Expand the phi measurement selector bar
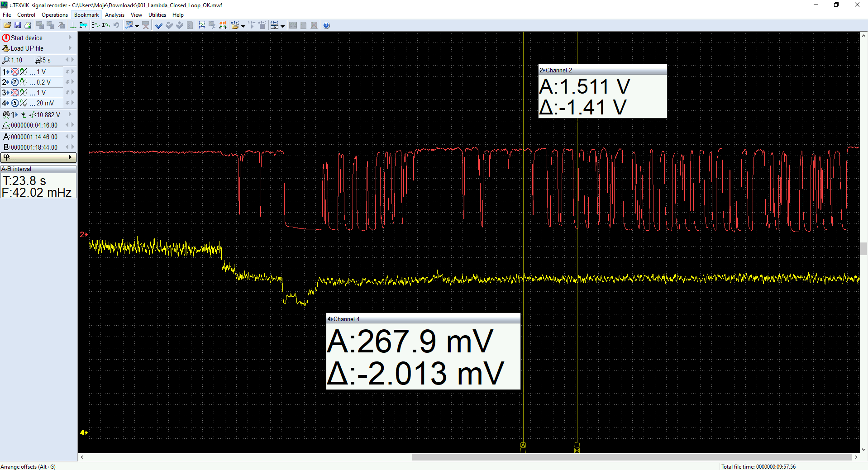This screenshot has height=470, width=868. click(x=38, y=157)
